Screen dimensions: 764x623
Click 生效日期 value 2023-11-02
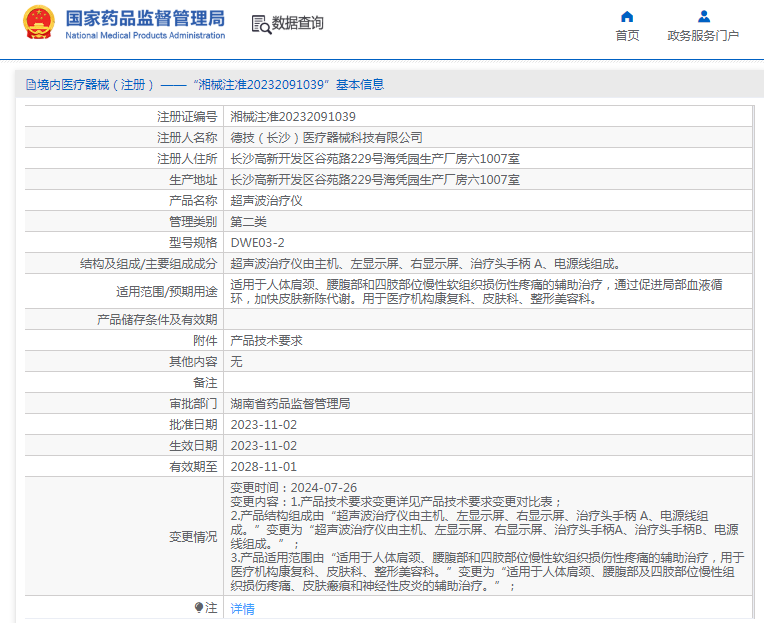click(264, 446)
